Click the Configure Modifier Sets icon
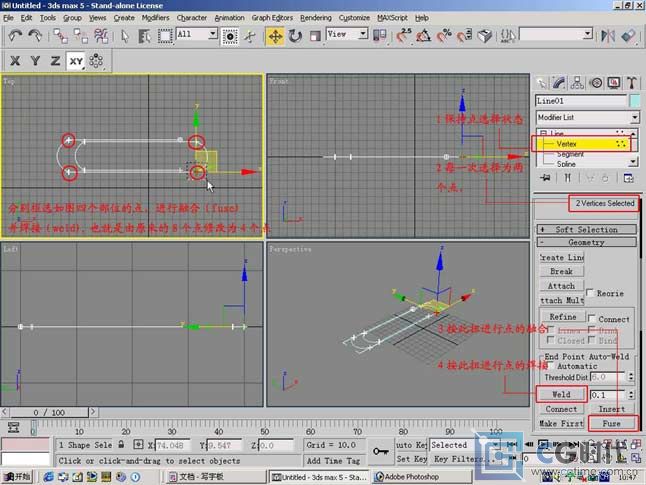 point(628,178)
